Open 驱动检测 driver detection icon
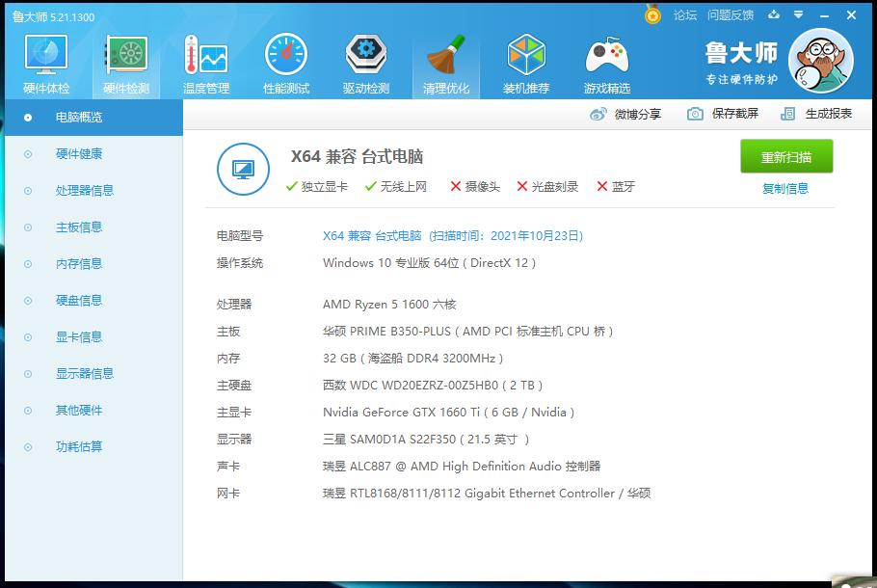 pyautogui.click(x=366, y=64)
